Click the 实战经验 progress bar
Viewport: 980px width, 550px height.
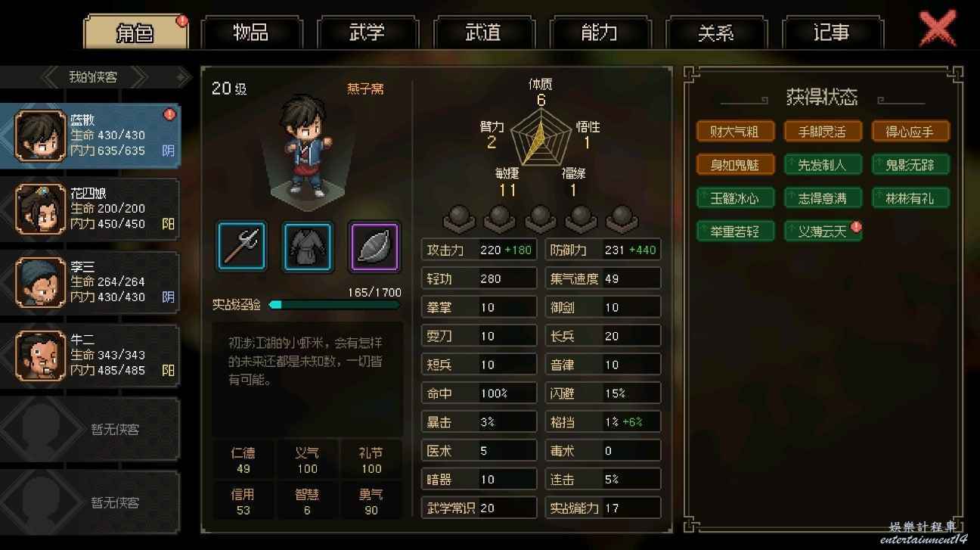point(335,305)
